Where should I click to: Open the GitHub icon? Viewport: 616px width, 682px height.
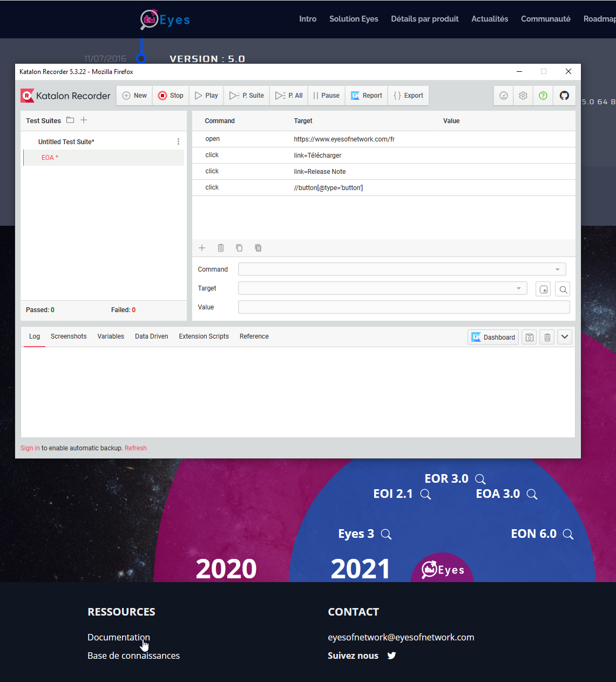(564, 96)
